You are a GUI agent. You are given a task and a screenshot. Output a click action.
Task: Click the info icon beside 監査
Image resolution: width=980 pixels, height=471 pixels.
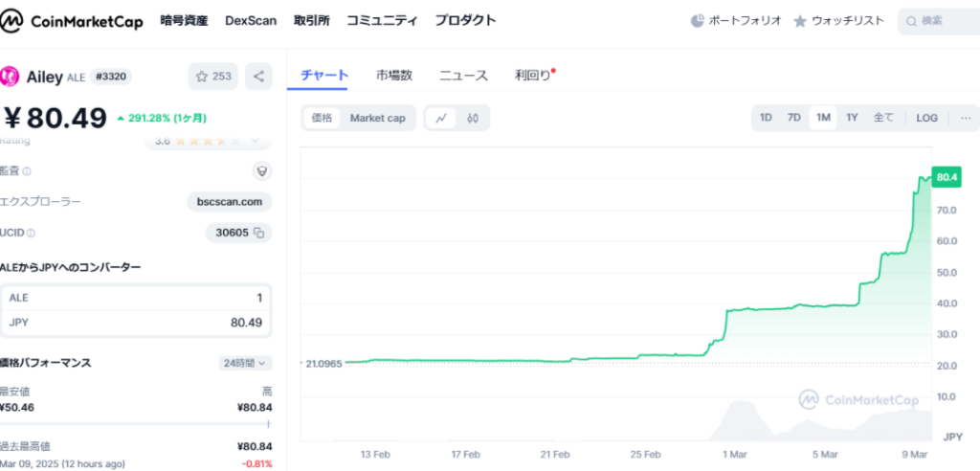point(27,171)
